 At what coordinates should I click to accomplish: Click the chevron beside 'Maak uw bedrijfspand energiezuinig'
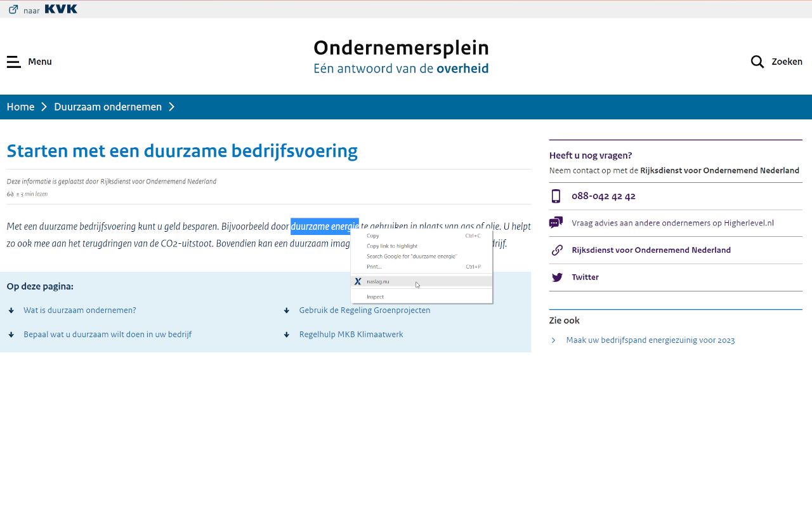pos(554,340)
